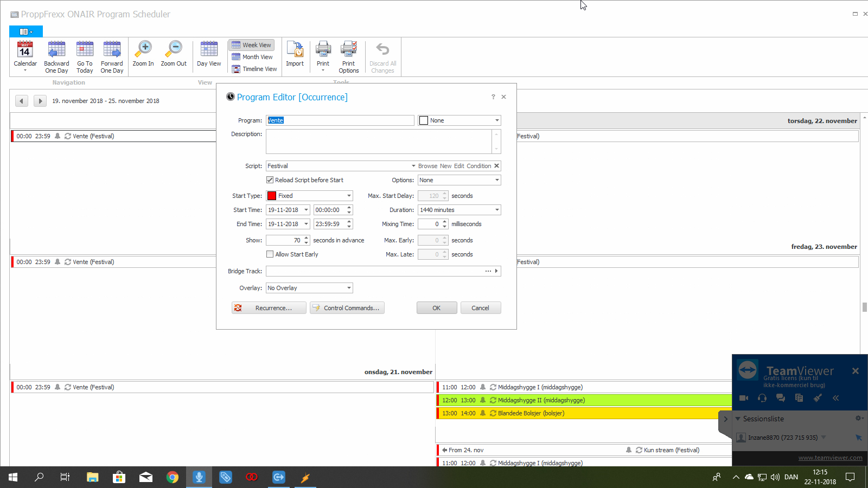Open the Options dropdown

pos(497,180)
